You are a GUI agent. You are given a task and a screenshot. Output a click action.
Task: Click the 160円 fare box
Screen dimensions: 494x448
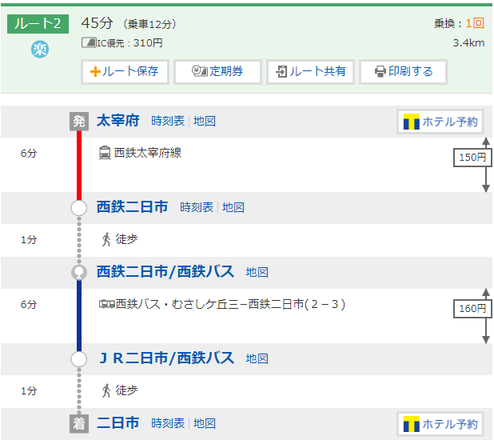[472, 309]
